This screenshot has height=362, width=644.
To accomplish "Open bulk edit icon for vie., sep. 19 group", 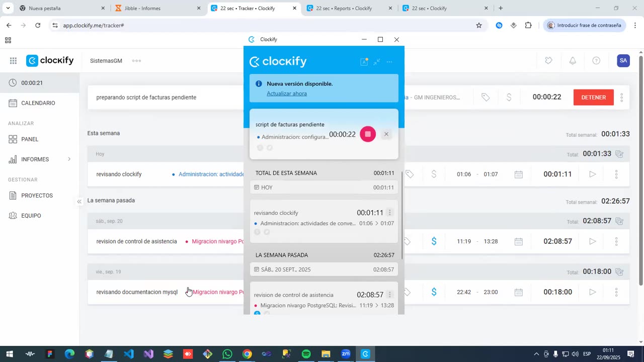I will coord(619,272).
